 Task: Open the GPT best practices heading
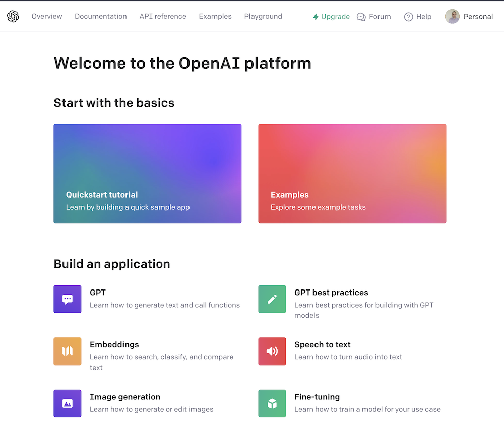(332, 293)
